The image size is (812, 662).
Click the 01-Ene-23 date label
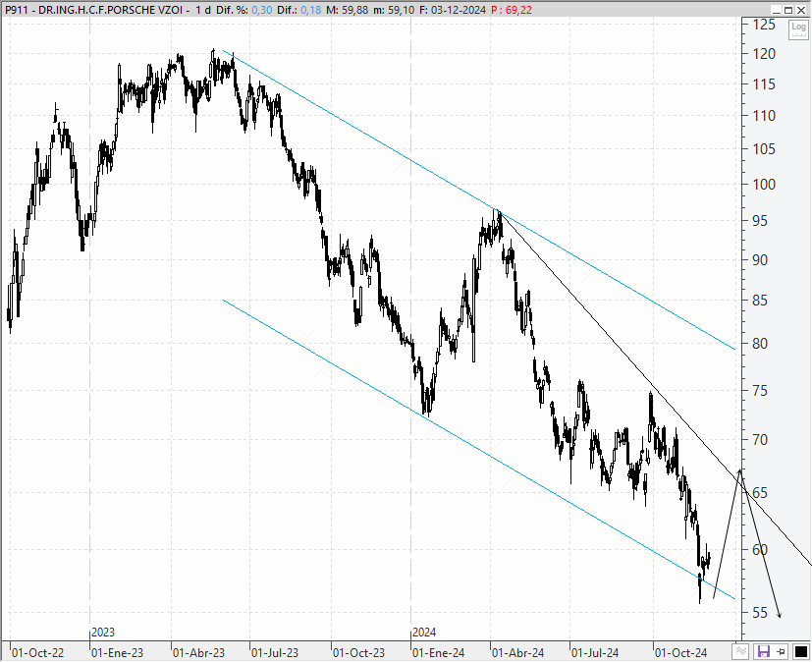click(x=117, y=653)
